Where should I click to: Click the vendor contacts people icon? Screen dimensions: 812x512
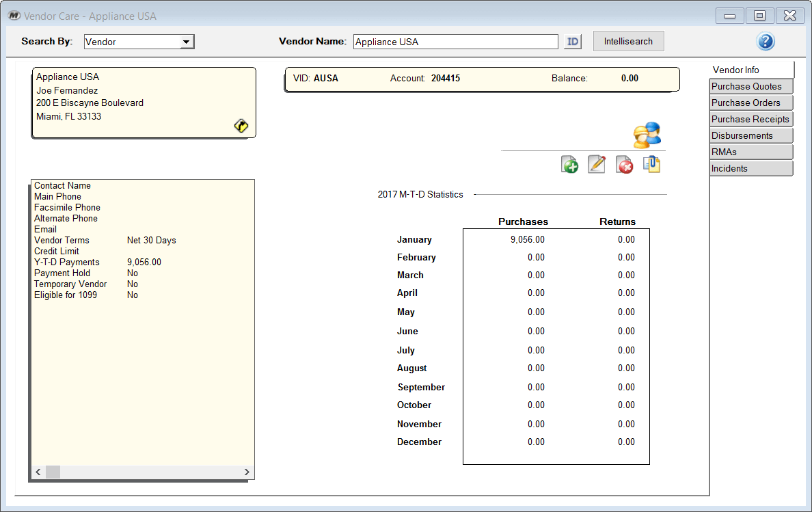(x=647, y=135)
